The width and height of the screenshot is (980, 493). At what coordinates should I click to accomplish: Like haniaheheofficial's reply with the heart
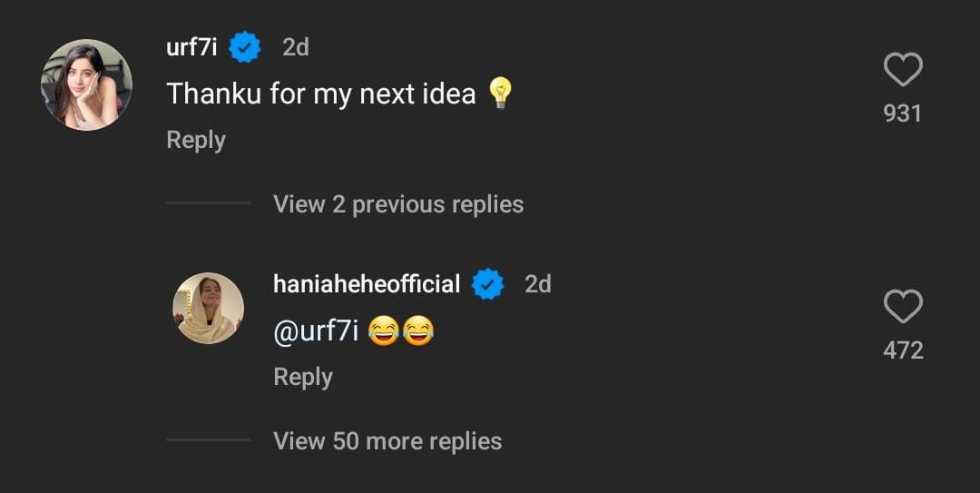click(x=903, y=307)
